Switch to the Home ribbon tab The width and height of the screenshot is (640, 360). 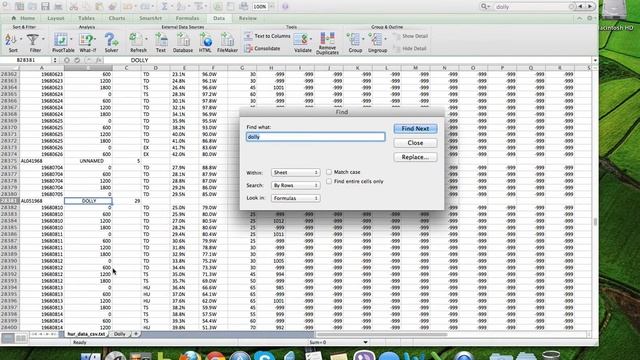[24, 18]
